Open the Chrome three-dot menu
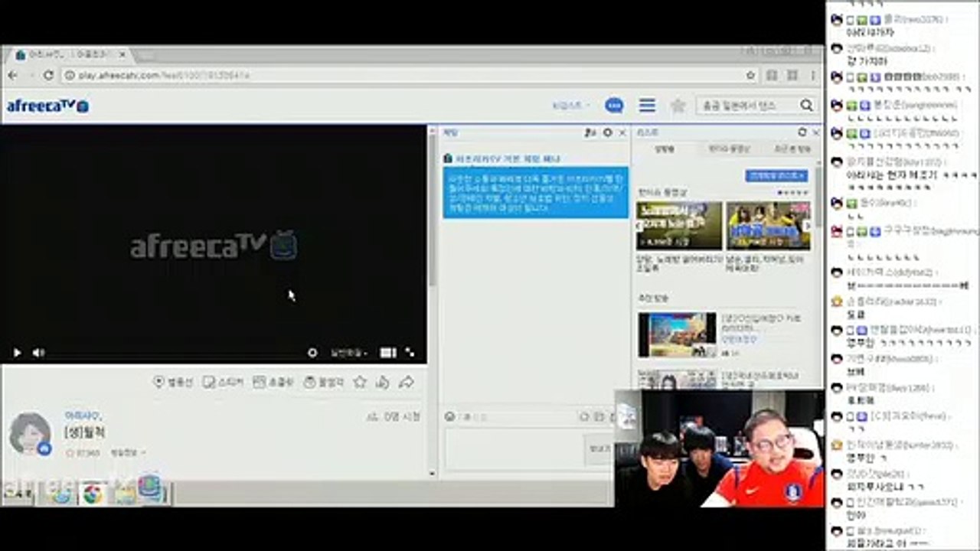The image size is (980, 551). 813,75
